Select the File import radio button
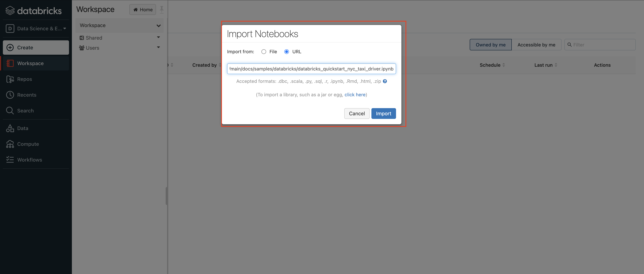644x274 pixels. tap(264, 52)
